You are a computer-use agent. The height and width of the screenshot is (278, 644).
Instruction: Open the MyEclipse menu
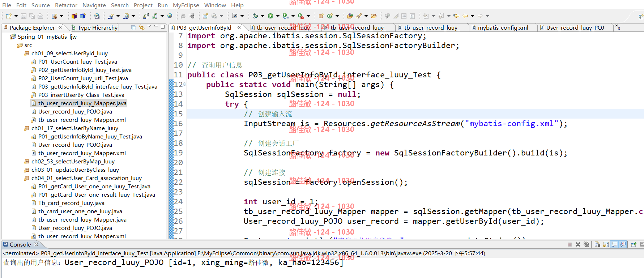click(186, 5)
